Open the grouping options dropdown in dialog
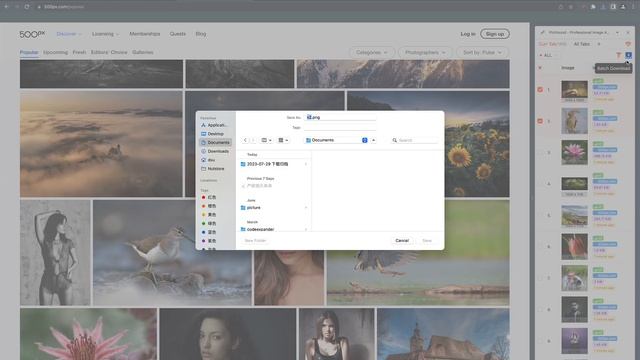Viewport: 640px width, 360px height. click(x=283, y=140)
